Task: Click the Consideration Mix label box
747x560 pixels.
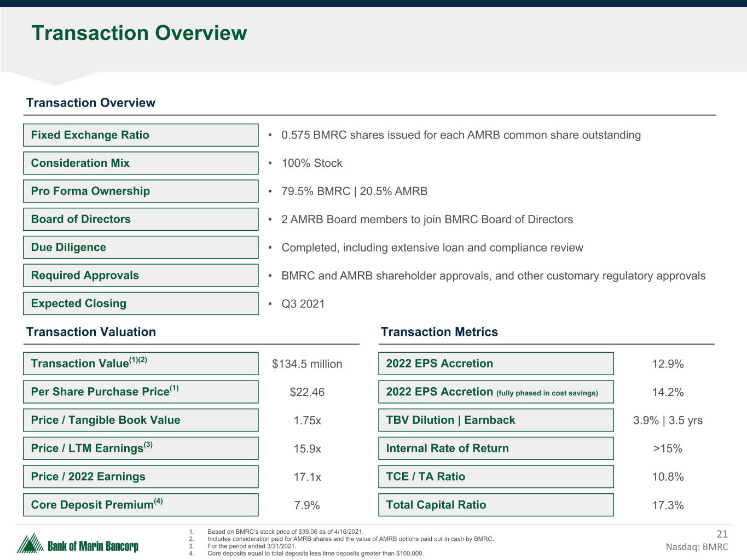Action: click(140, 163)
